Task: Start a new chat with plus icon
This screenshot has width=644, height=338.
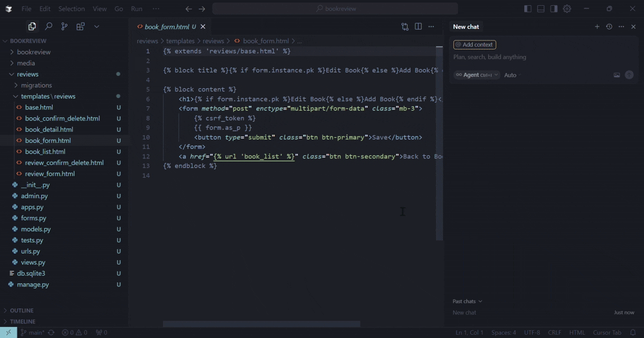Action: (597, 27)
